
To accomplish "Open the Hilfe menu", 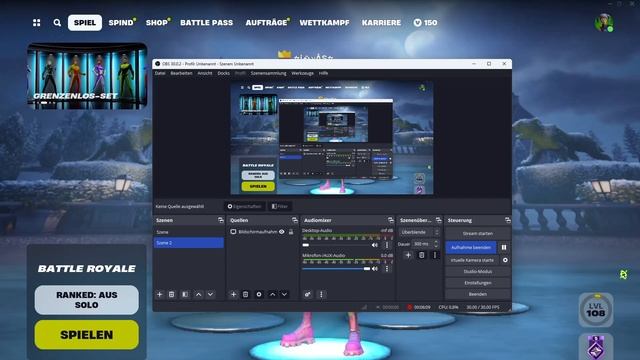I will 324,73.
